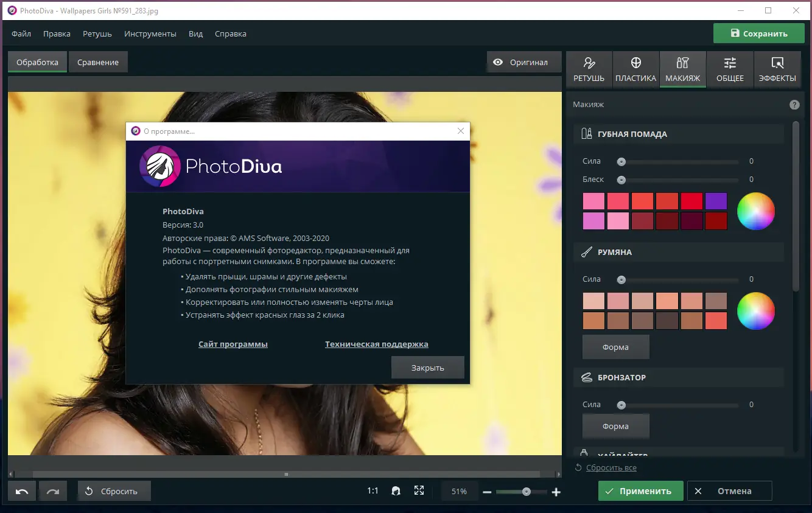Click the fit-to-face zoom icon
The image size is (812, 513).
point(396,491)
